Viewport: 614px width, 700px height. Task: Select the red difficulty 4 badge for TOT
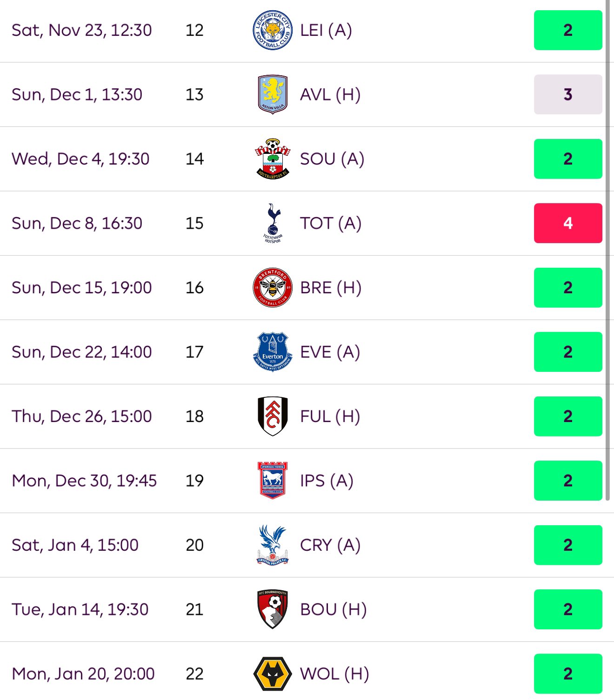point(568,223)
